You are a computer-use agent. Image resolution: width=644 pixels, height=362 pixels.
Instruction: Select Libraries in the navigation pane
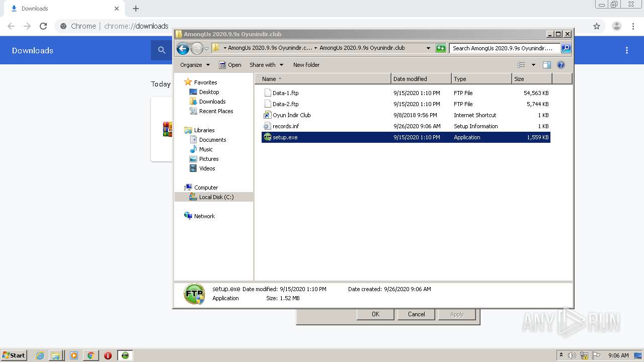[x=200, y=130]
